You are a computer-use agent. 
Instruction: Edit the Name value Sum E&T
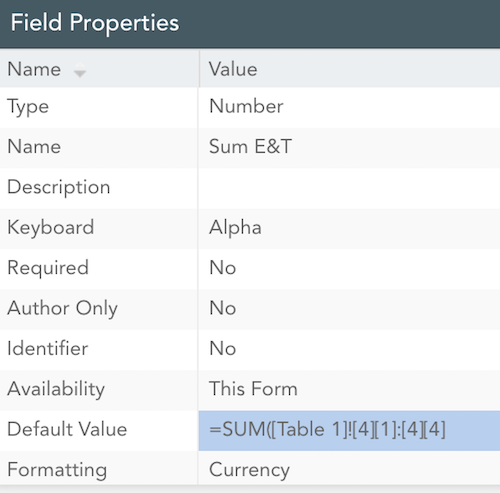coord(250,146)
